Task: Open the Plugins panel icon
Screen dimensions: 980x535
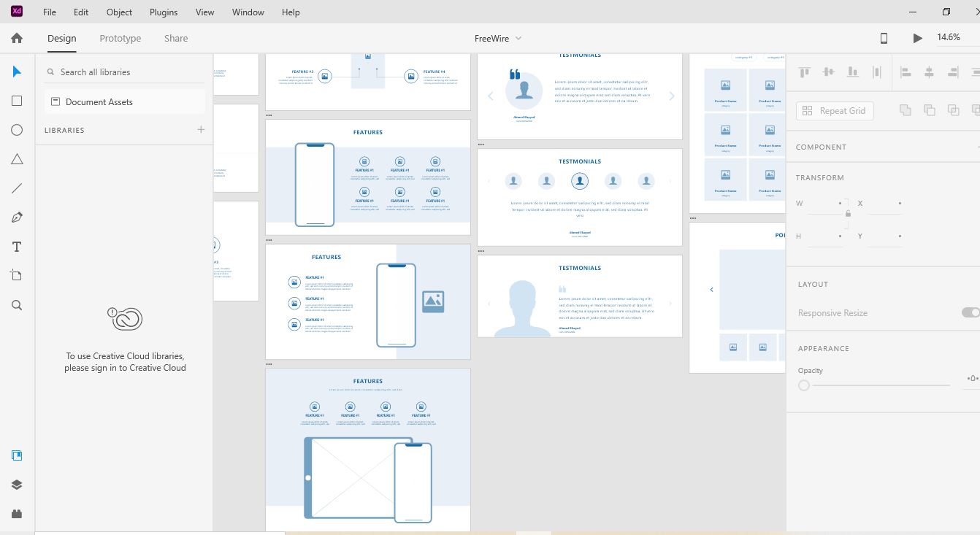Action: click(17, 514)
